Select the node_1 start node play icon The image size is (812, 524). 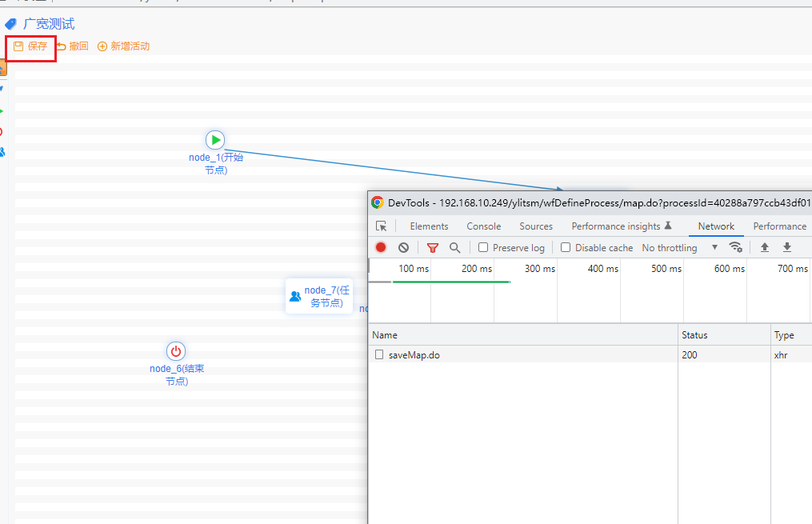click(215, 140)
